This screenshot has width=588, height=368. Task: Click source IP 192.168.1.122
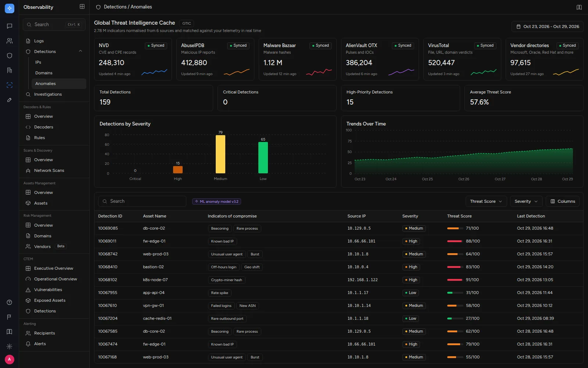363,280
